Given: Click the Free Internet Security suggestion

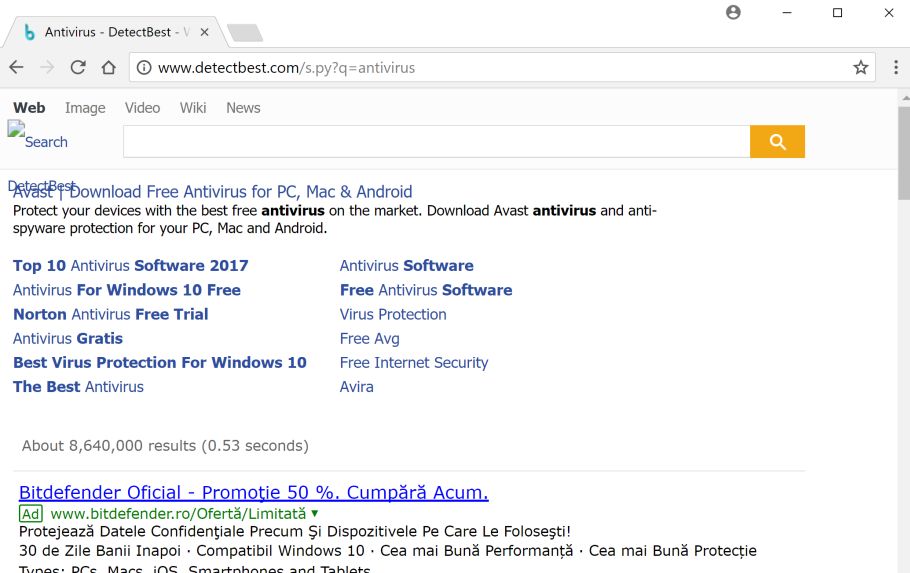Looking at the screenshot, I should (x=414, y=363).
